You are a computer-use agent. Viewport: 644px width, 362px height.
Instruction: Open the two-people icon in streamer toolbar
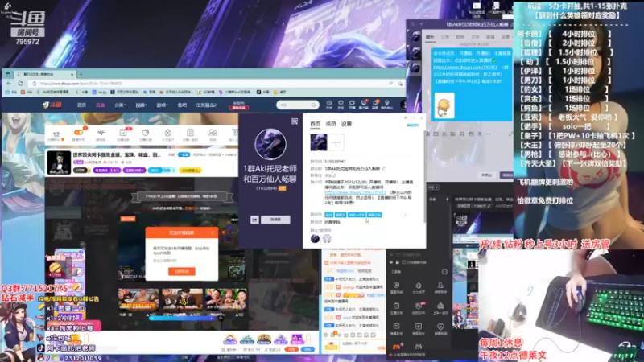[x=213, y=133]
